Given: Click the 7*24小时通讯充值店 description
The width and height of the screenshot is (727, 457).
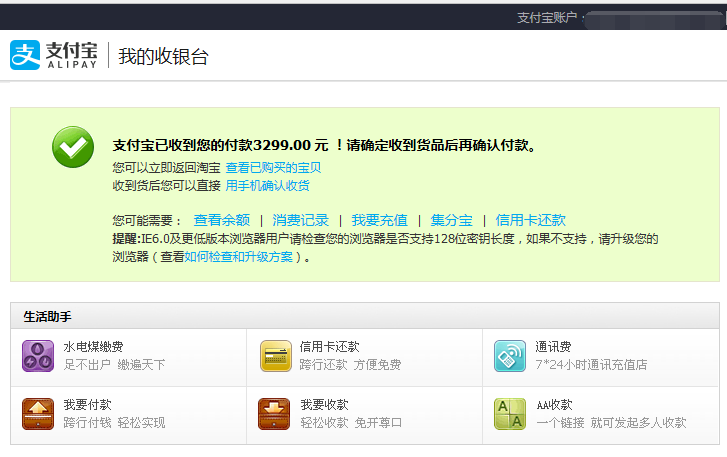Looking at the screenshot, I should pyautogui.click(x=591, y=365).
